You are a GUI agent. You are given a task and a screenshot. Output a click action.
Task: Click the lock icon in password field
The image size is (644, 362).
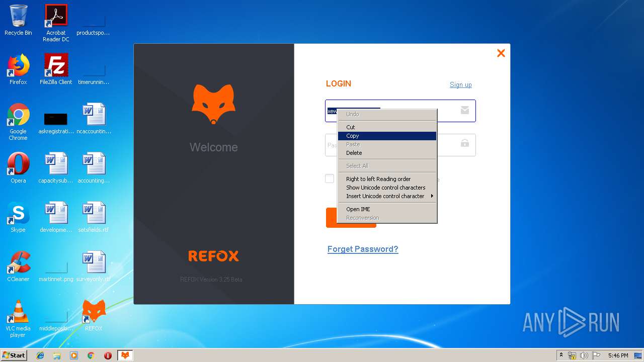click(x=465, y=143)
